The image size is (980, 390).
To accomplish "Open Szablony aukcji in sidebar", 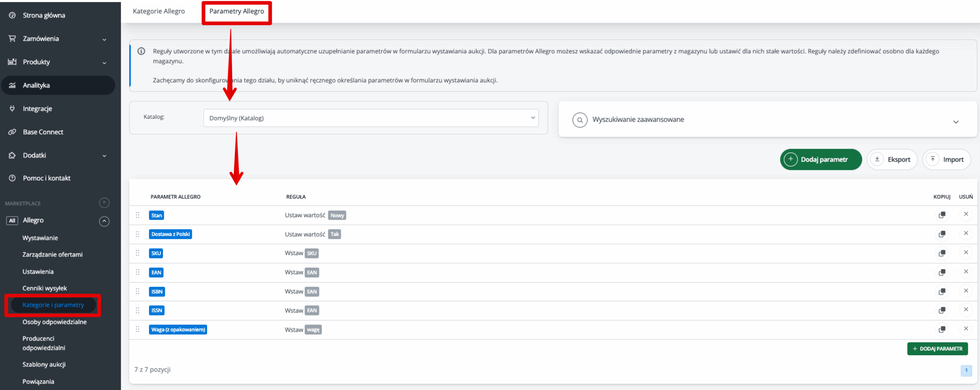I will [44, 364].
